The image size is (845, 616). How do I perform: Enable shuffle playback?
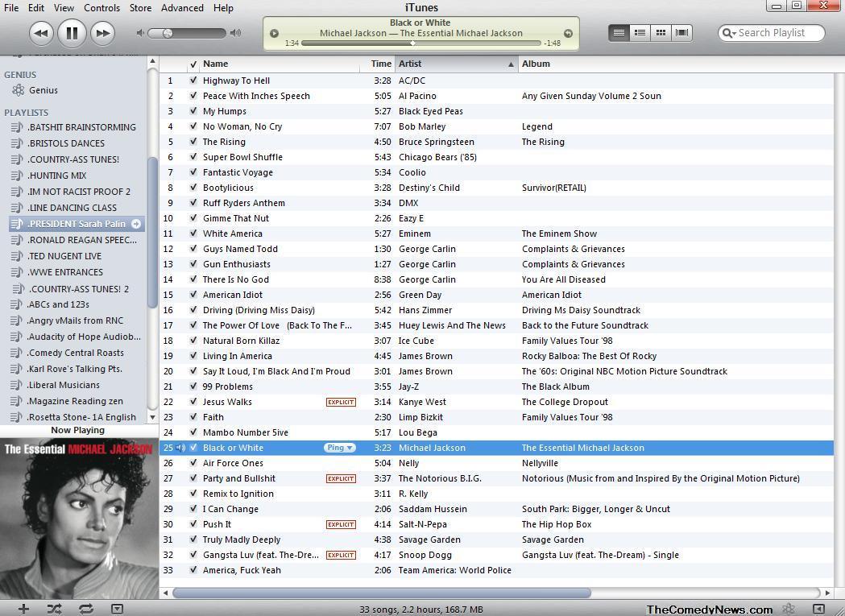(x=53, y=609)
